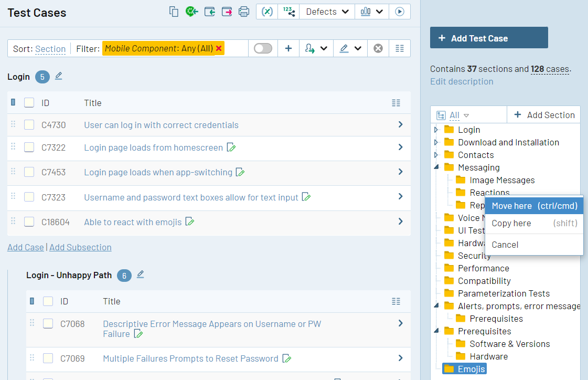Click the Add Test Case button
This screenshot has width=588, height=380.
(489, 37)
